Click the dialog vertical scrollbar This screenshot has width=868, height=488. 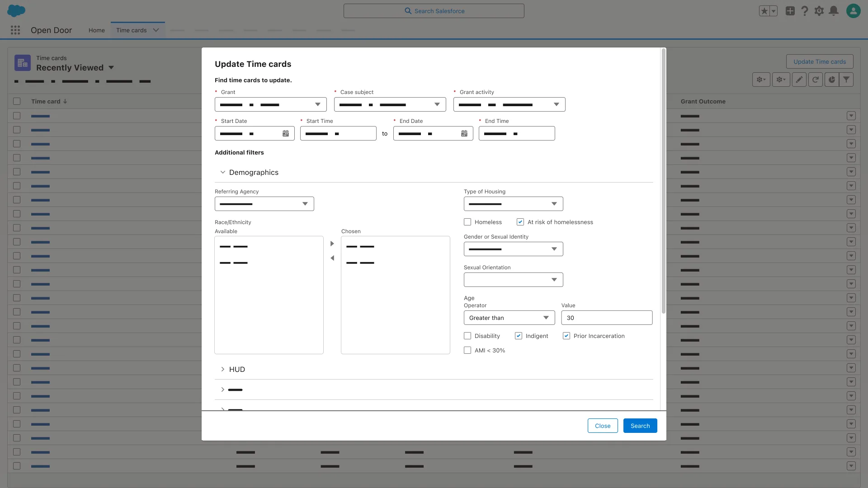pyautogui.click(x=664, y=181)
